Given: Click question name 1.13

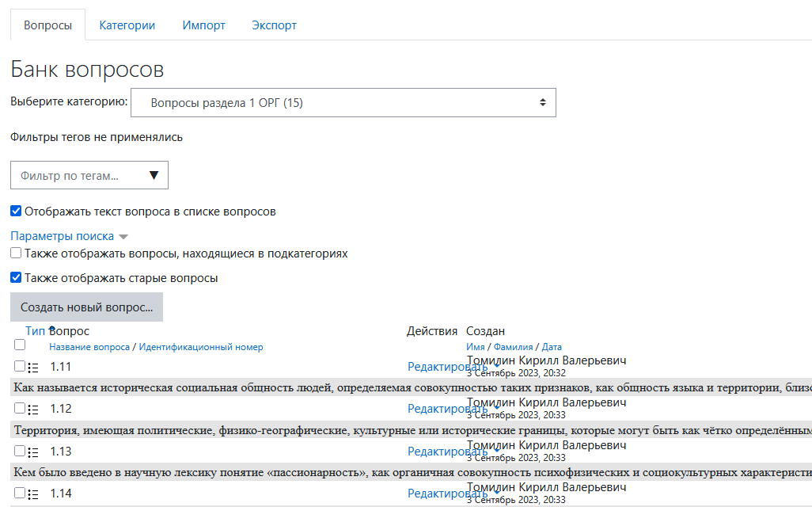Looking at the screenshot, I should click(x=61, y=452).
